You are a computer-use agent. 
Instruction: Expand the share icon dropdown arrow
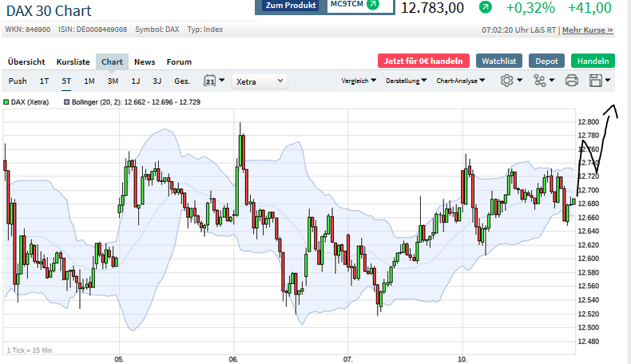point(552,80)
